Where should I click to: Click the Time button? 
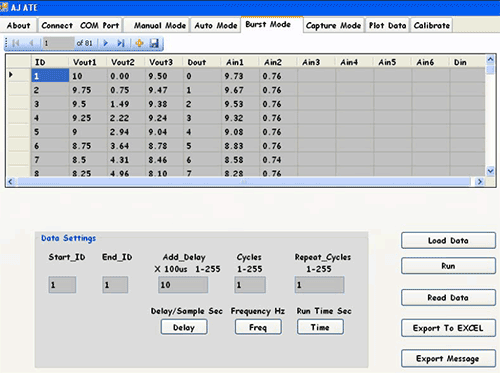[x=320, y=327]
